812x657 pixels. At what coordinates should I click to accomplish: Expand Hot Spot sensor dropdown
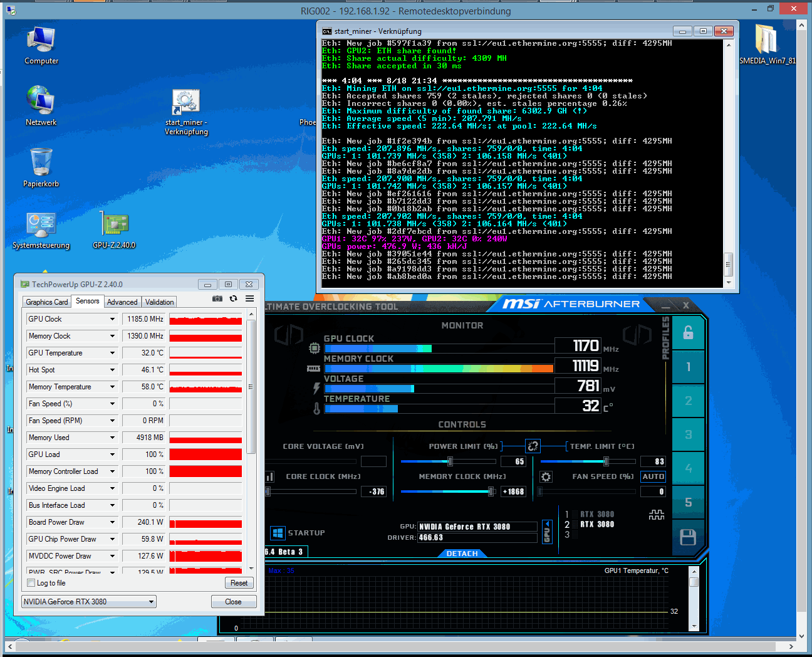coord(113,370)
